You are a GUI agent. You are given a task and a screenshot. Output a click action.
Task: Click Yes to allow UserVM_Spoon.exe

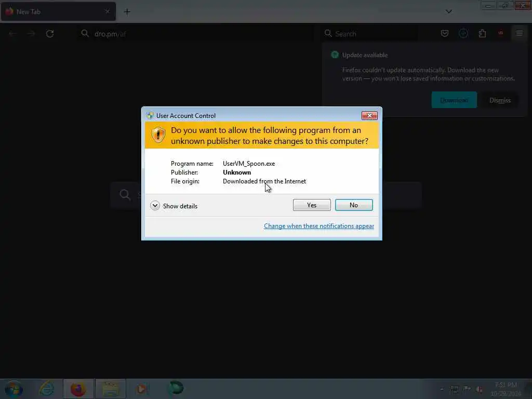tap(312, 205)
